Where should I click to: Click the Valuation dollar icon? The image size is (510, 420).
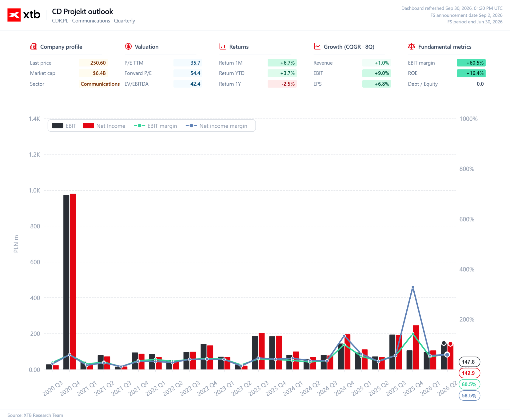(128, 47)
